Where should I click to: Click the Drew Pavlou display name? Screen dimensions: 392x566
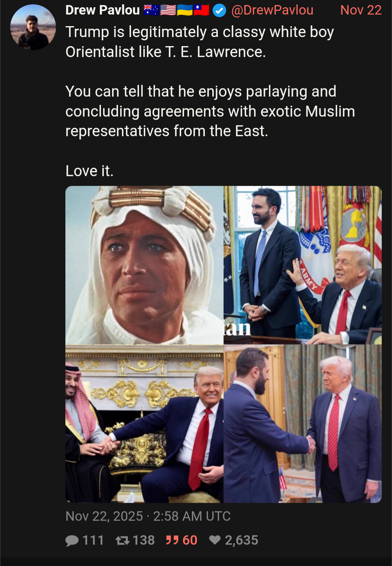[102, 10]
